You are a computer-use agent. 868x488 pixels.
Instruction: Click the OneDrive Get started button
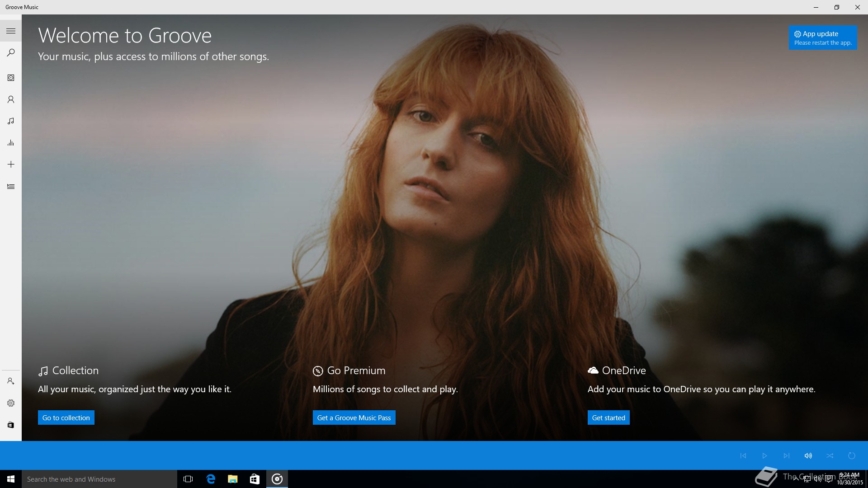point(609,418)
